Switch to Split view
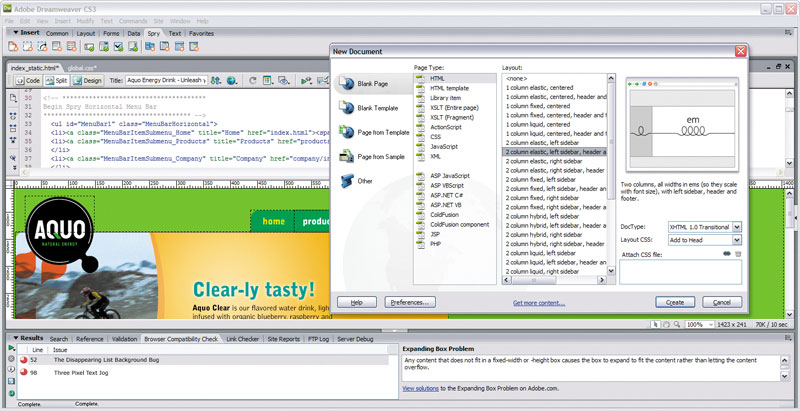 pos(57,80)
